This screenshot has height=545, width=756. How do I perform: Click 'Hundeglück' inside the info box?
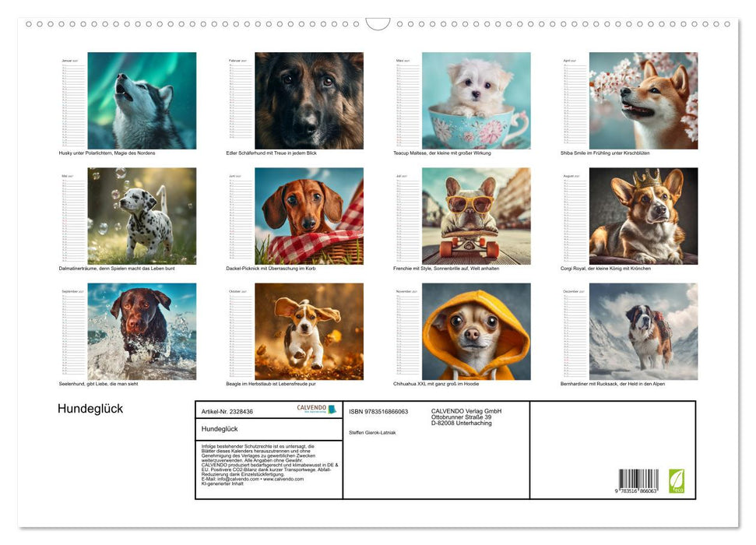(x=220, y=429)
